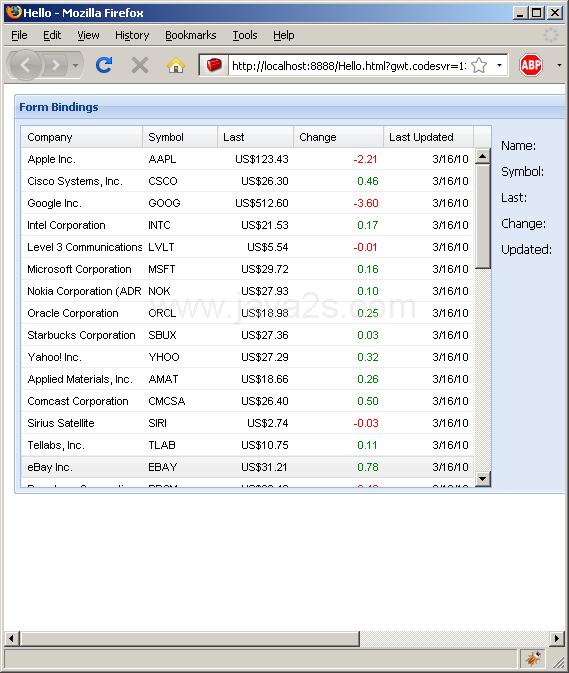Click the red toolbox site icon in address bar
569x673 pixels.
pyautogui.click(x=214, y=65)
